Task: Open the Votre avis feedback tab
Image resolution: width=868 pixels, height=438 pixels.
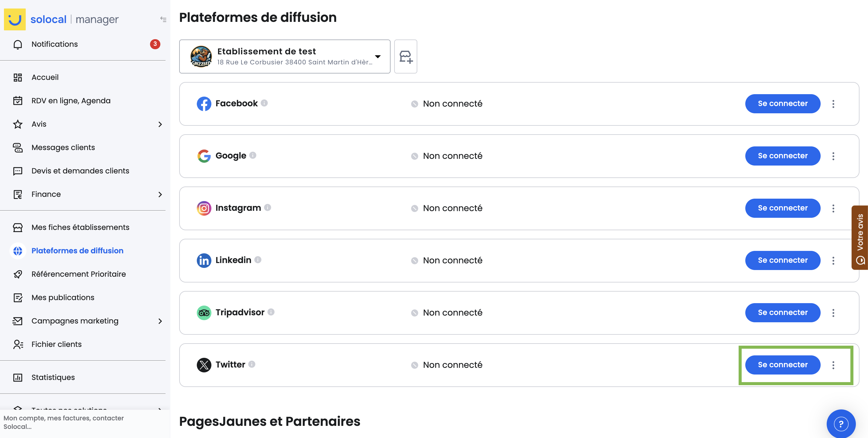Action: point(859,238)
